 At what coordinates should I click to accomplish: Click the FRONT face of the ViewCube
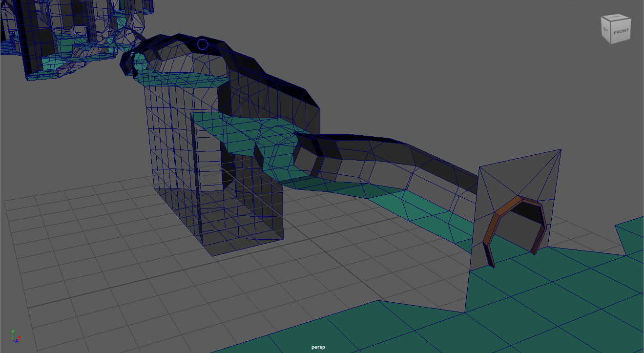[x=621, y=32]
